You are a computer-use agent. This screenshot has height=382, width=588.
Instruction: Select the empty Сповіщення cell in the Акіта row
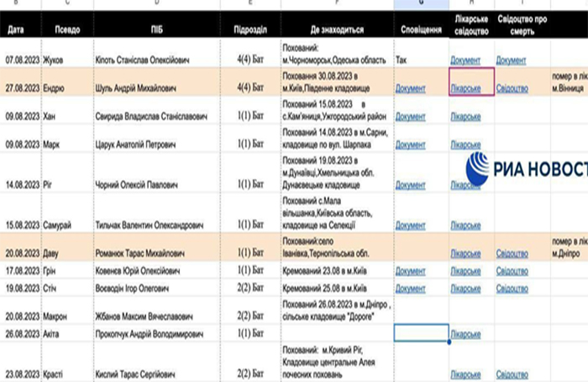point(422,333)
